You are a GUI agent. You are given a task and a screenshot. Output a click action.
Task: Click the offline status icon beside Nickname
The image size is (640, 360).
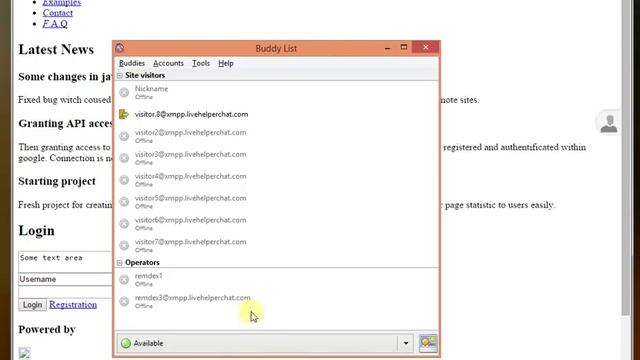coord(124,93)
